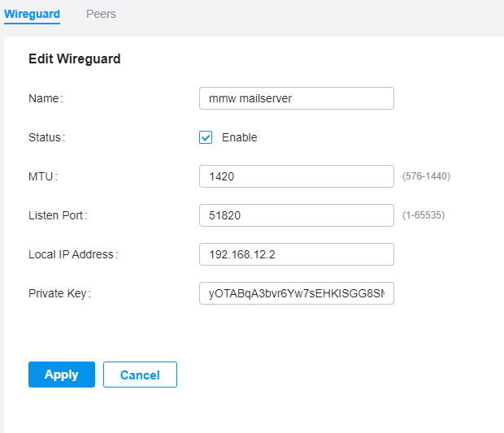
Task: Click the MTU input showing 1420
Action: pyautogui.click(x=296, y=176)
